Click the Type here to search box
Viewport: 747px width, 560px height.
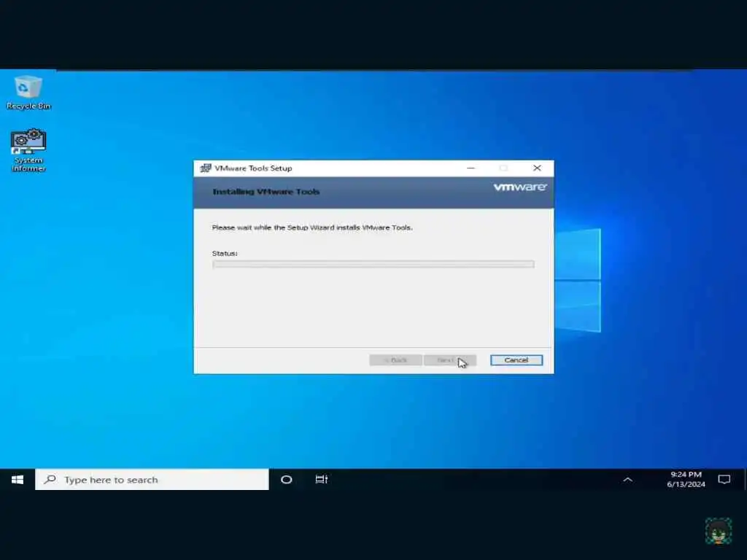(152, 480)
